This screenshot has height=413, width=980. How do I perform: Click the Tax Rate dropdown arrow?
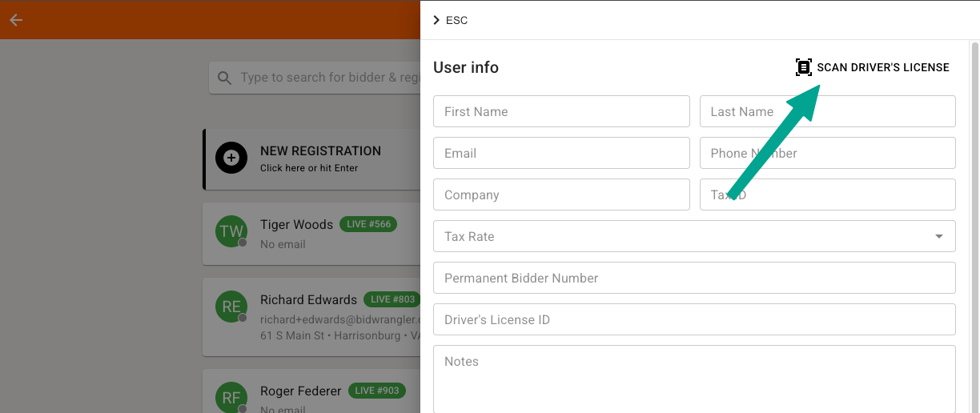938,237
